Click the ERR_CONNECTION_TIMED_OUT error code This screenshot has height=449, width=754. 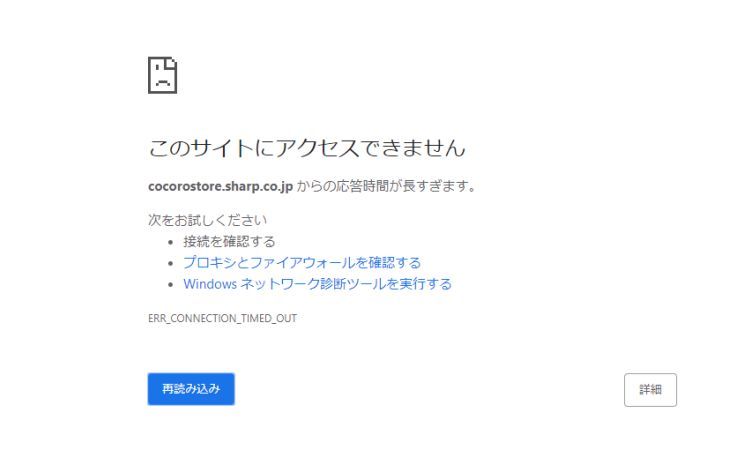tap(222, 318)
